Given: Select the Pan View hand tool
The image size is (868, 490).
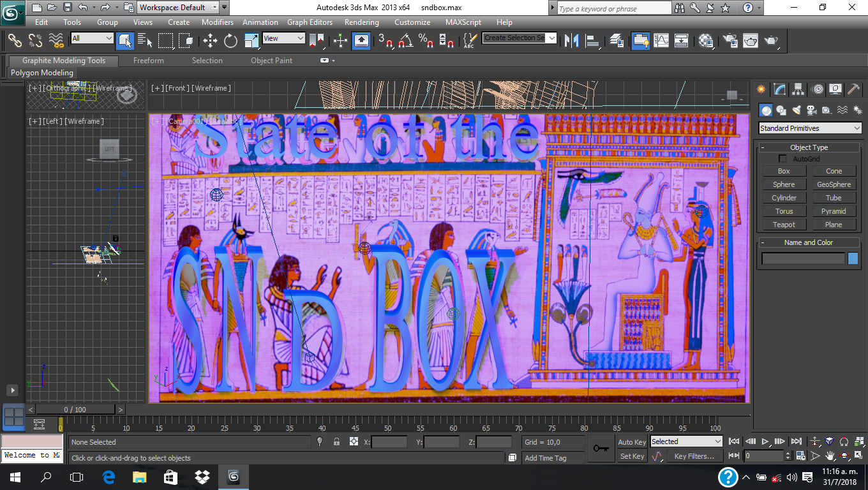Looking at the screenshot, I should click(830, 456).
